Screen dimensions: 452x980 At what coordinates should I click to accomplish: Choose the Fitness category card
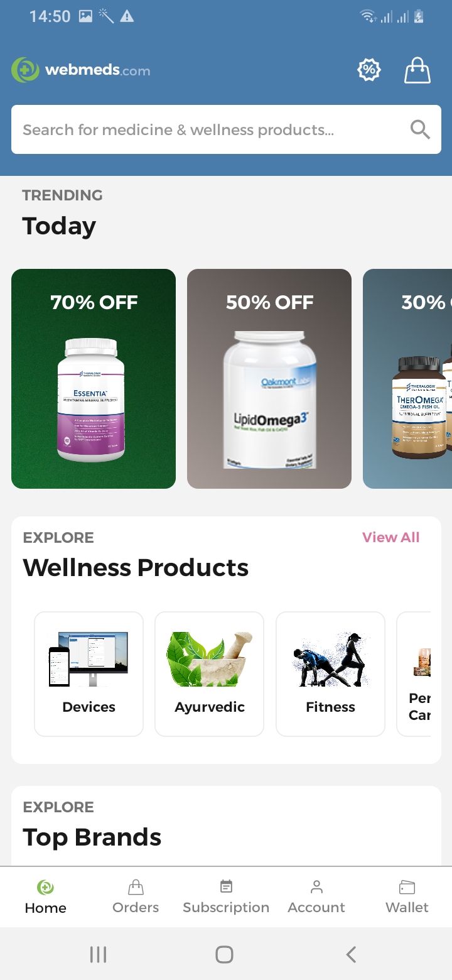(x=330, y=673)
